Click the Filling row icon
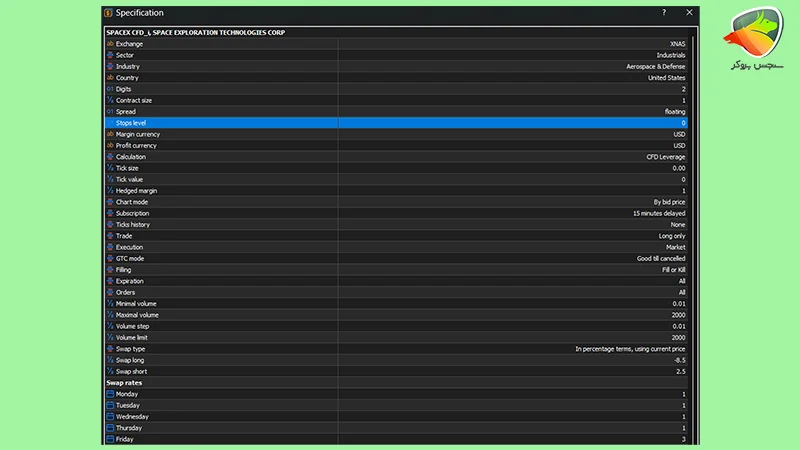Viewport: 800px width, 450px height. (x=110, y=269)
